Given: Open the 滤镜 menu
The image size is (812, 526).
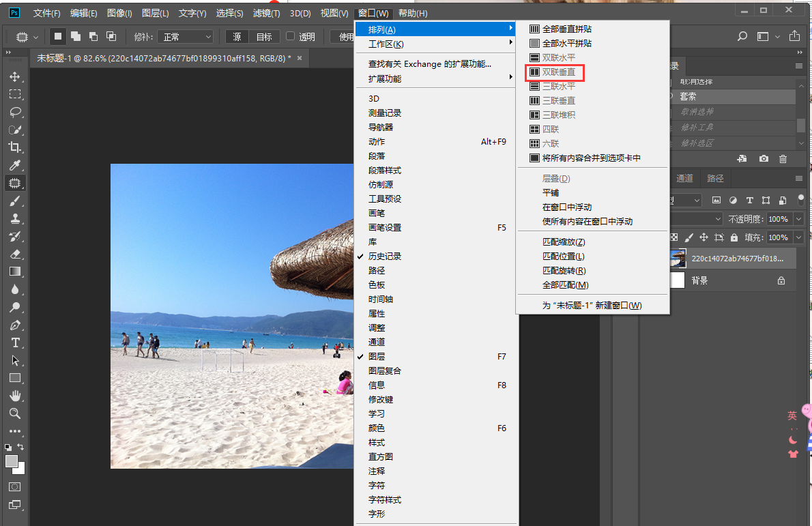Looking at the screenshot, I should 266,14.
